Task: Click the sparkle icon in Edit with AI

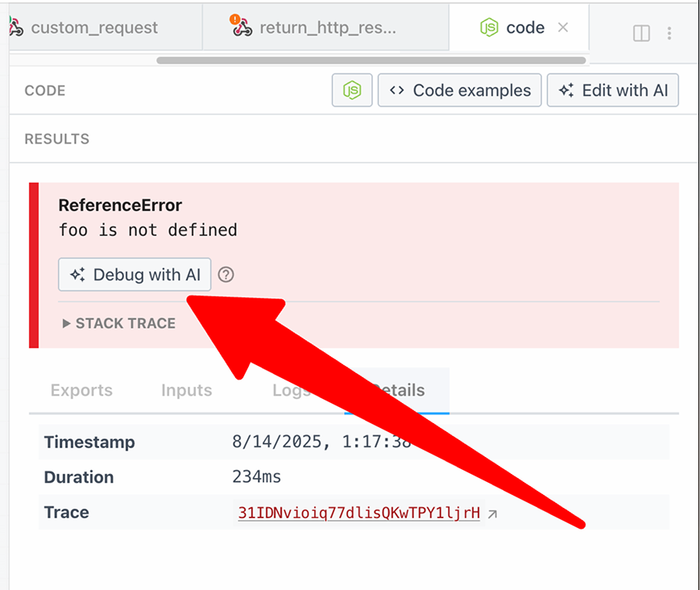Action: coord(566,90)
